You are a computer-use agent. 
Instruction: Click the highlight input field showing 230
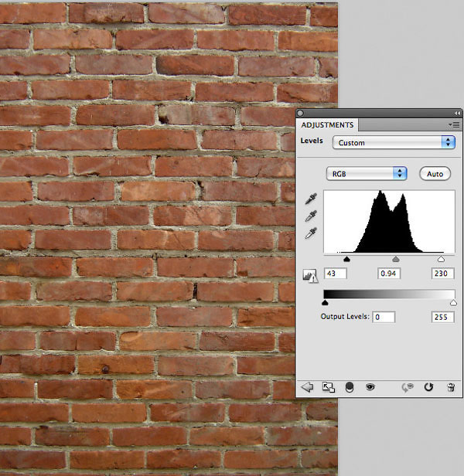[442, 274]
